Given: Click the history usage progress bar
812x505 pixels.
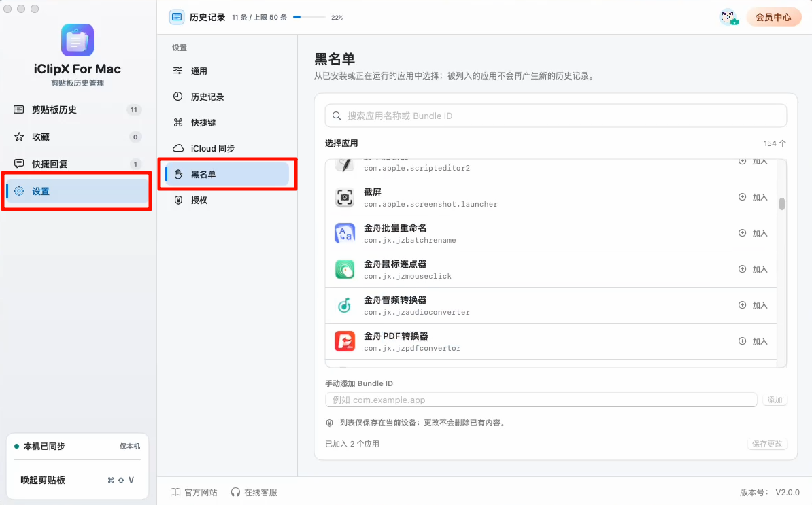Looking at the screenshot, I should click(x=309, y=17).
